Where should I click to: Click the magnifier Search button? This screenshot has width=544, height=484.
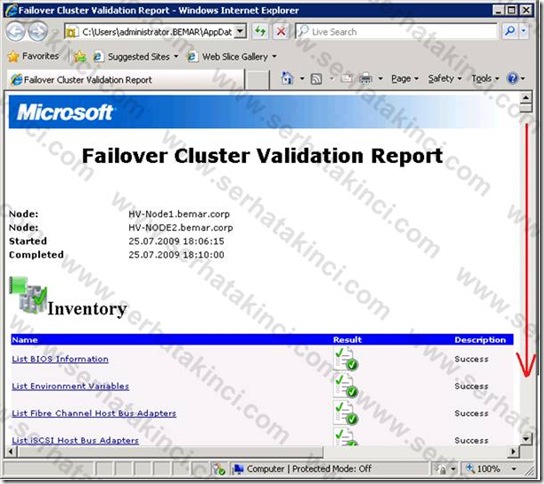pos(510,32)
